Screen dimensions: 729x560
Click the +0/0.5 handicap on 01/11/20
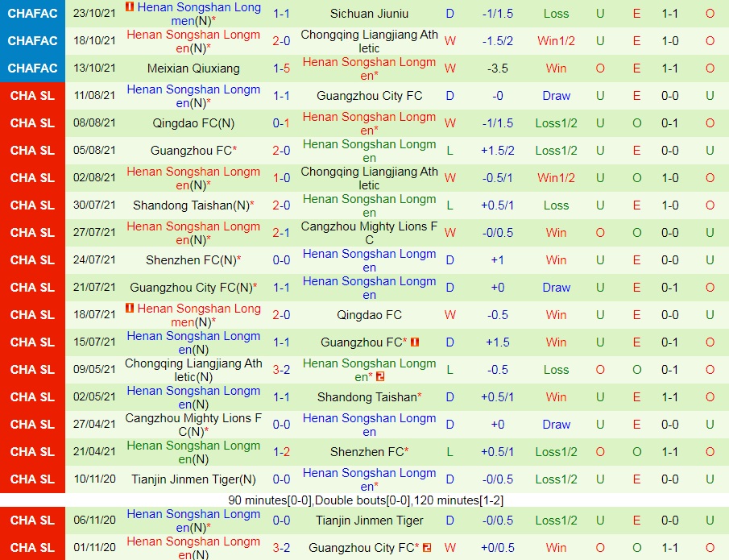click(x=498, y=547)
